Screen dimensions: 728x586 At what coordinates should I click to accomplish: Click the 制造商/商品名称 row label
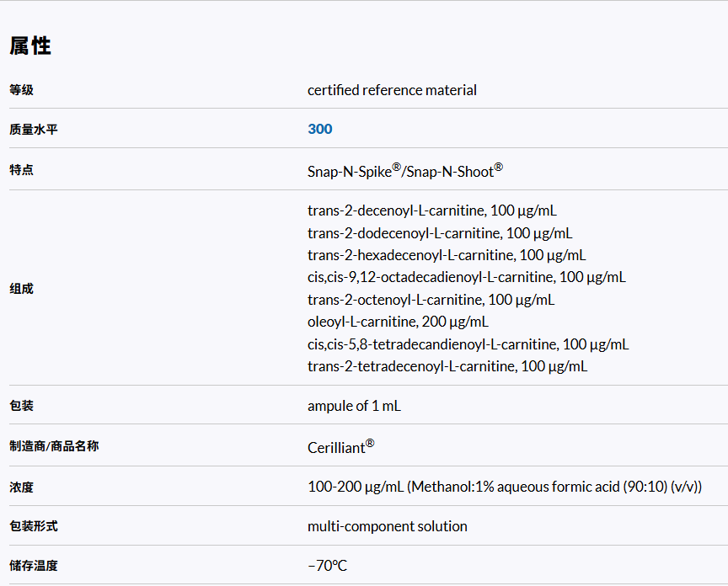pyautogui.click(x=54, y=446)
